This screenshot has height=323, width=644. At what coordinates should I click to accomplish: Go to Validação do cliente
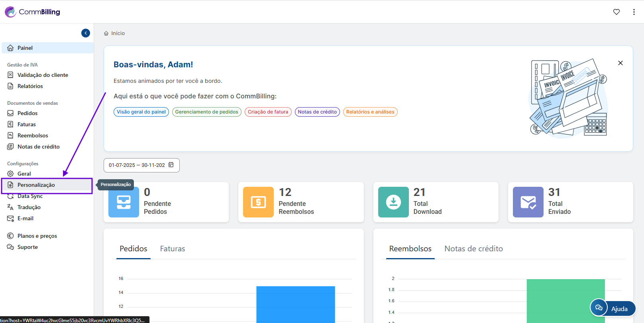click(43, 75)
